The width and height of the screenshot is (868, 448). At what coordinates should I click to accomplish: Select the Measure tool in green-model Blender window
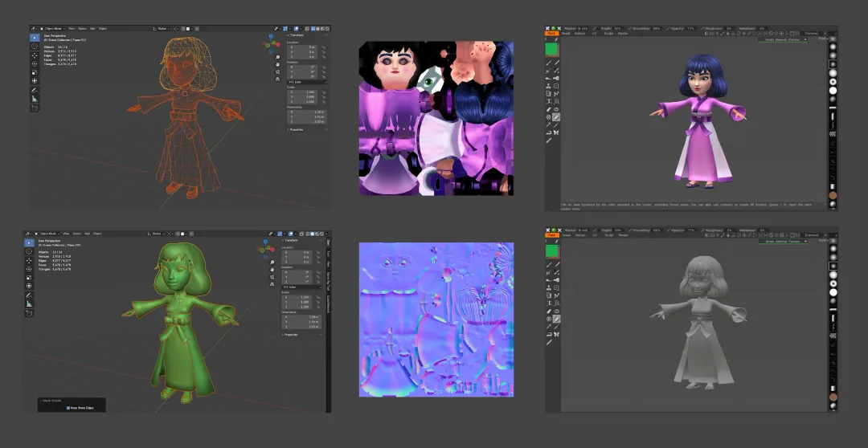[x=29, y=303]
